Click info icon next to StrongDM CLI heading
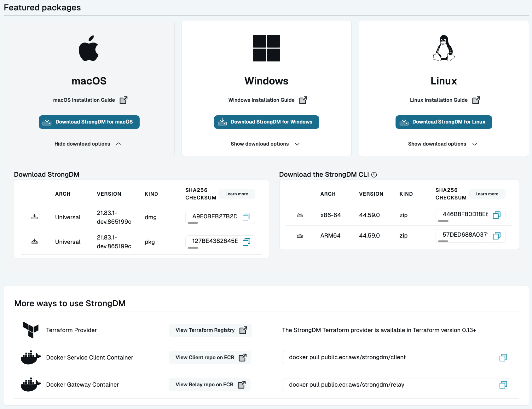The height and width of the screenshot is (409, 532). click(x=374, y=175)
